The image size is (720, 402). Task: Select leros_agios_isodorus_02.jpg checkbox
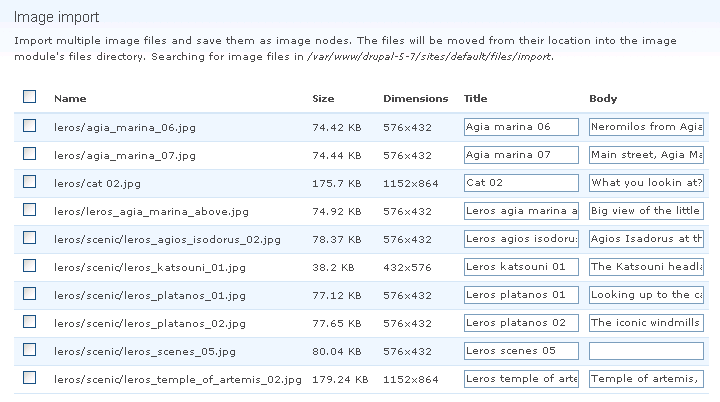[29, 238]
